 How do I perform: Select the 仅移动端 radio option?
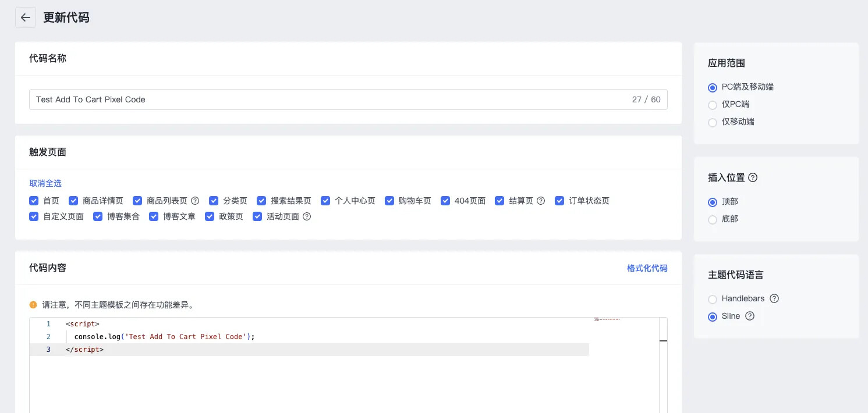(713, 122)
